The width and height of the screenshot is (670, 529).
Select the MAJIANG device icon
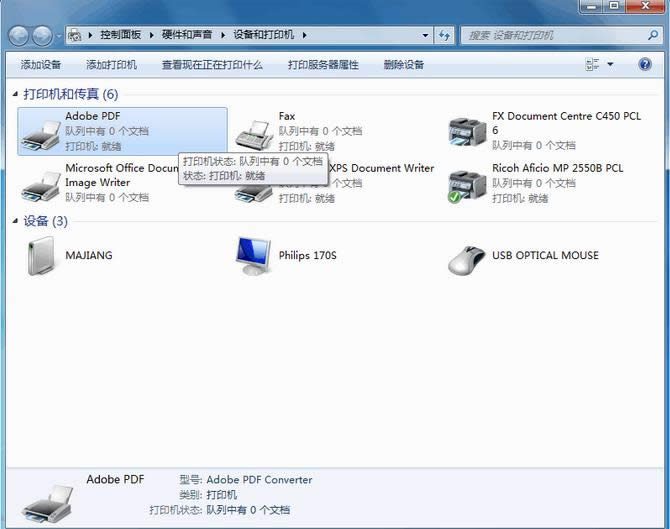point(41,256)
